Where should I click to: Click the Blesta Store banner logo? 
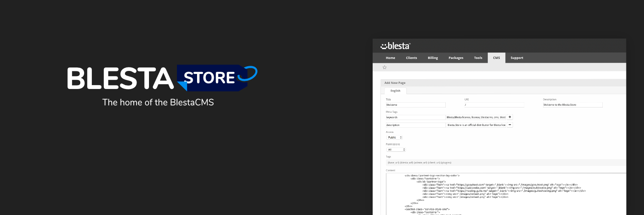click(162, 77)
